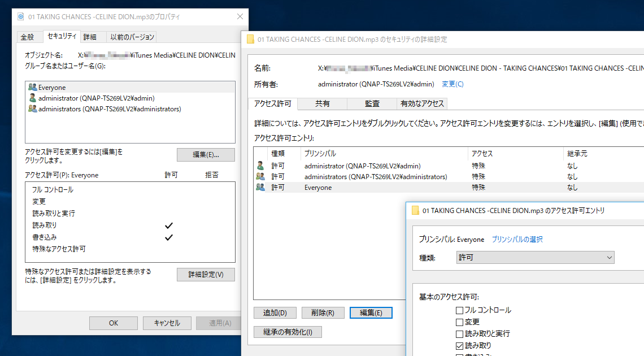Viewport: 644px width, 356px height.
Task: Select the Everyone group icon in Properties list
Action: pyautogui.click(x=32, y=87)
